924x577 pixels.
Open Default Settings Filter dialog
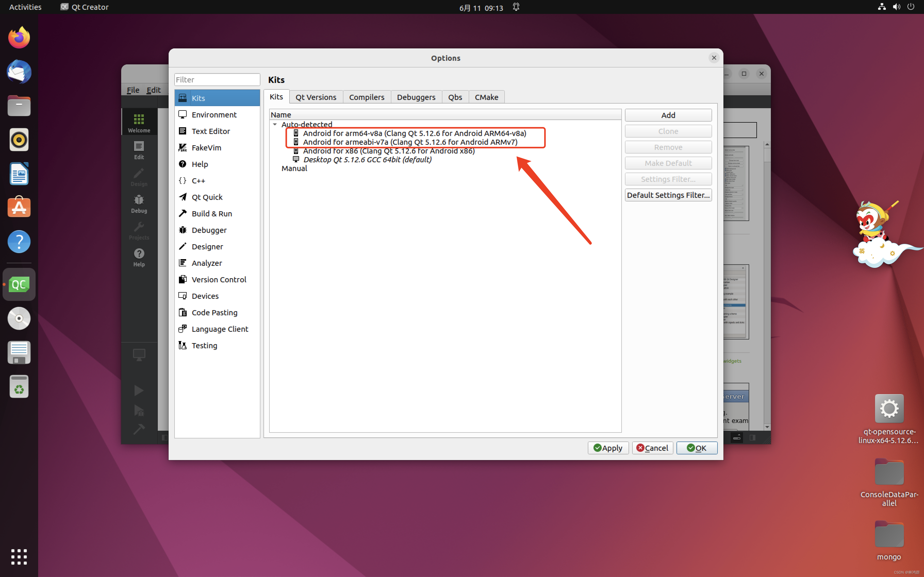(x=668, y=195)
